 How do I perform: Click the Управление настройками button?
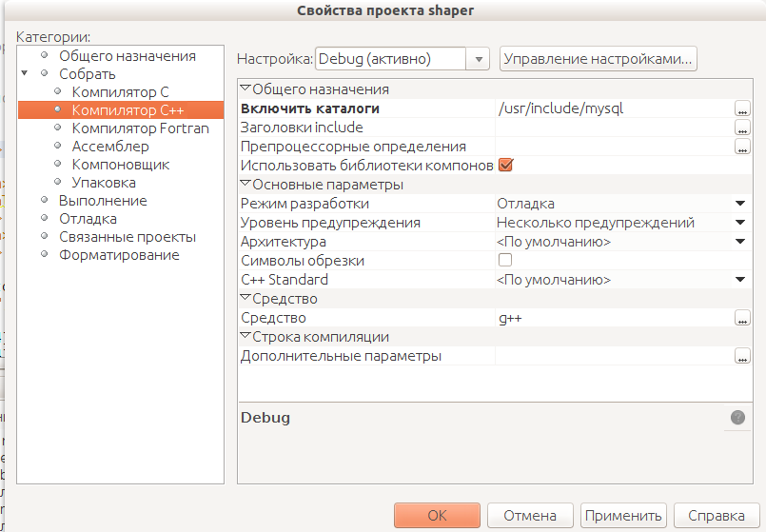[598, 59]
